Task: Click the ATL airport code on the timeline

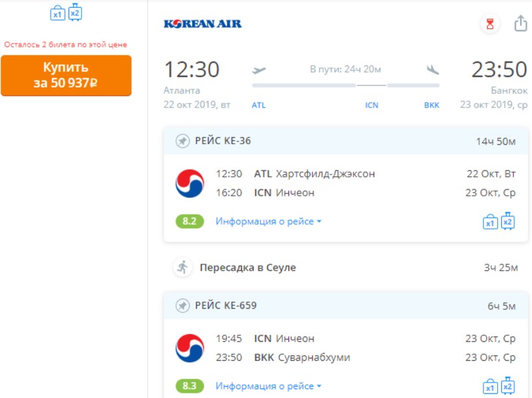Action: (259, 105)
